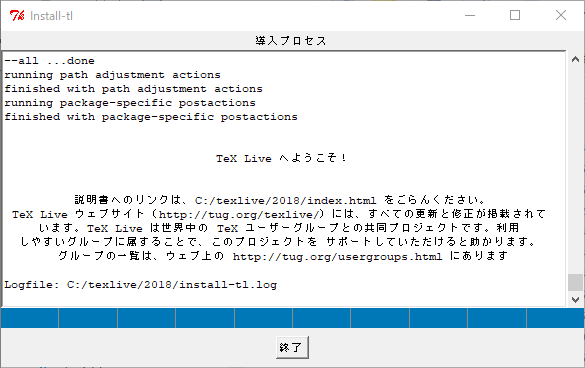Click the 導入プロセス header label

click(x=291, y=41)
